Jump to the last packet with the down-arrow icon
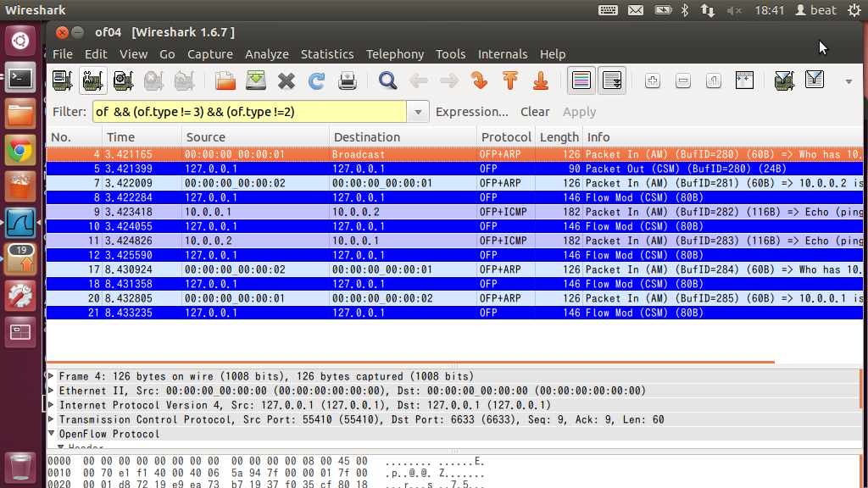868x488 pixels. pos(540,80)
